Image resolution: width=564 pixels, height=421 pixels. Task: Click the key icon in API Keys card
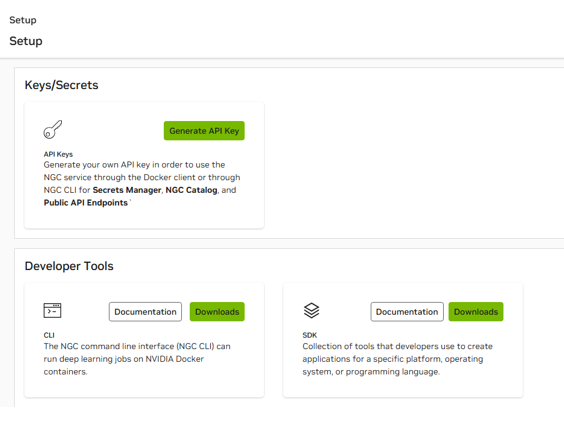(x=53, y=130)
